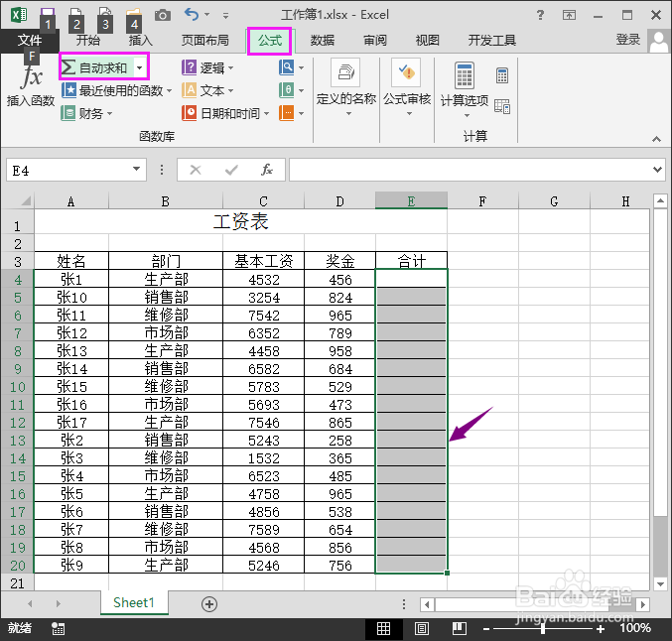Click the cell containing 张10
Screen dimensions: 672x641
71,297
